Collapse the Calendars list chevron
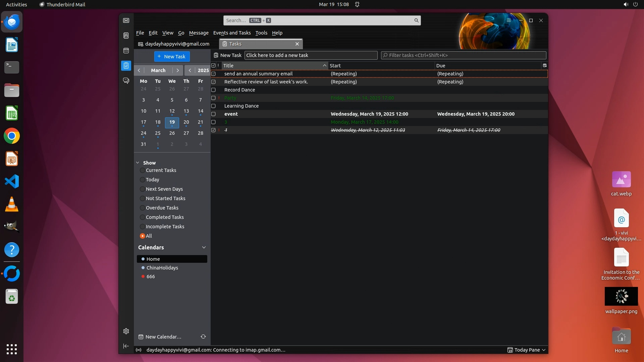 204,247
